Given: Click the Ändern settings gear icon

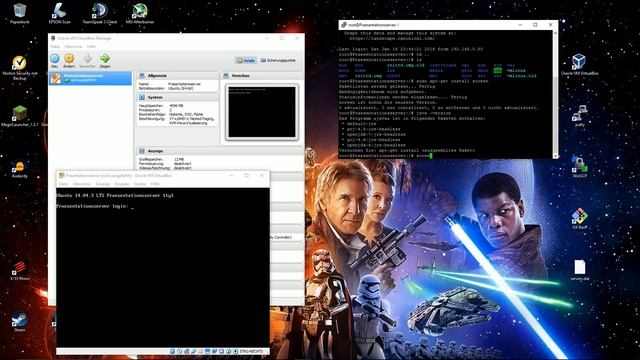Looking at the screenshot, I should 69,60.
